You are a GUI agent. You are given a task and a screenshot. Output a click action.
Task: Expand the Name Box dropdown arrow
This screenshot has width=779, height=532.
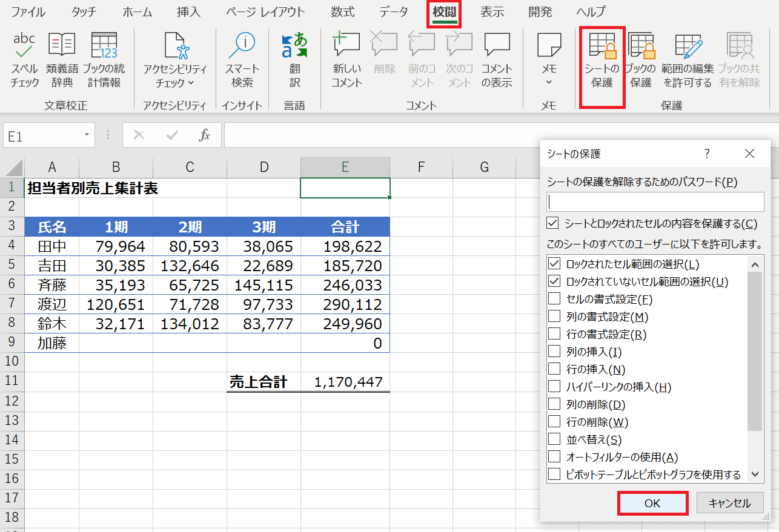(87, 135)
